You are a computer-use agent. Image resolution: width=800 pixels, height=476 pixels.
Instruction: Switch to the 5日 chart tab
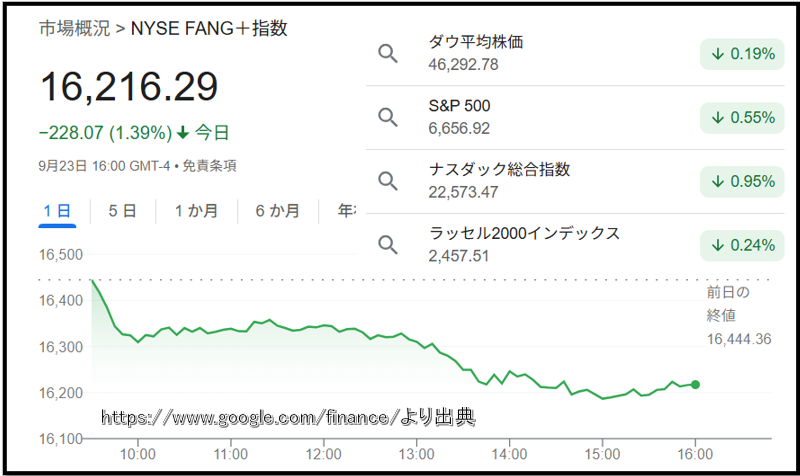(x=122, y=211)
